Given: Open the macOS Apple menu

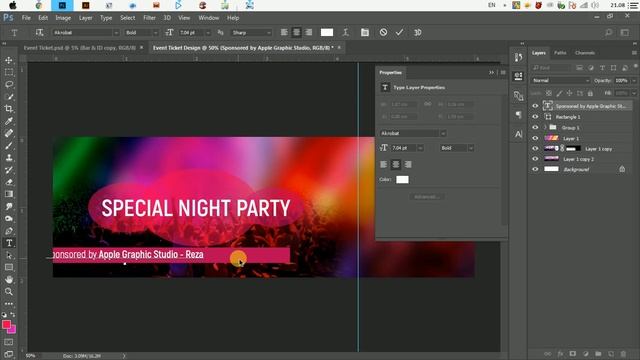Looking at the screenshot, I should click(x=13, y=5).
